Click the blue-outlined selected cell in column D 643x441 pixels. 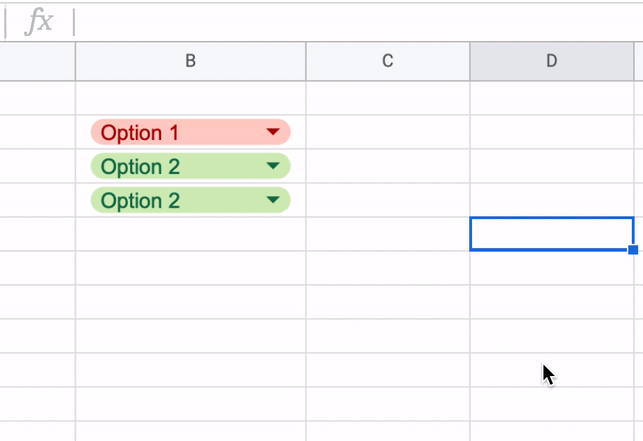(x=551, y=234)
